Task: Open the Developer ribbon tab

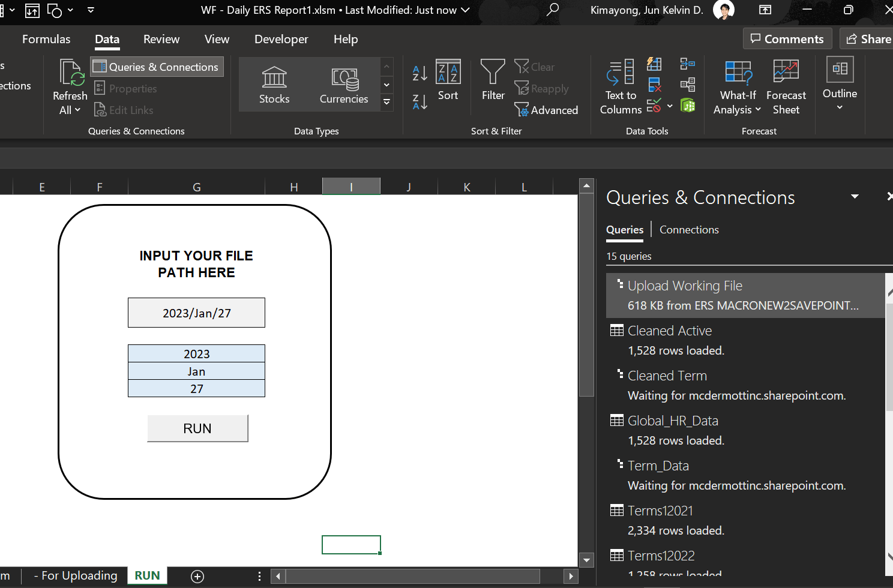Action: (281, 39)
